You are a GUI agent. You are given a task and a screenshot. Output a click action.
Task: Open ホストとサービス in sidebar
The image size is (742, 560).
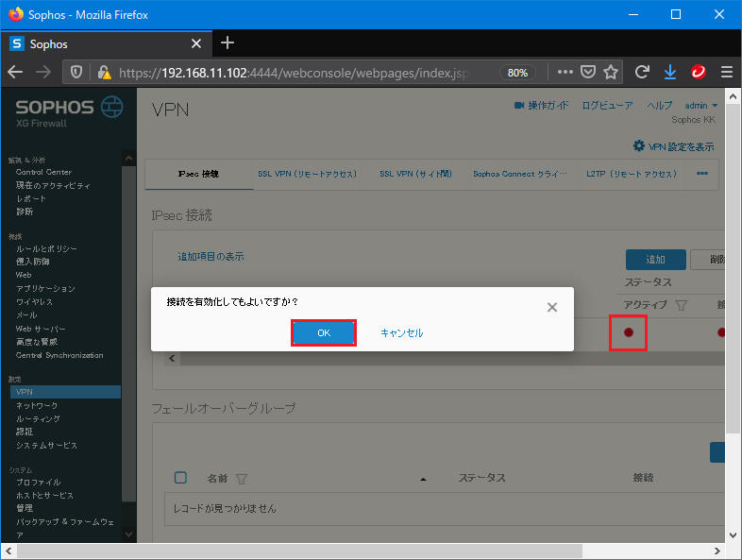click(x=44, y=495)
